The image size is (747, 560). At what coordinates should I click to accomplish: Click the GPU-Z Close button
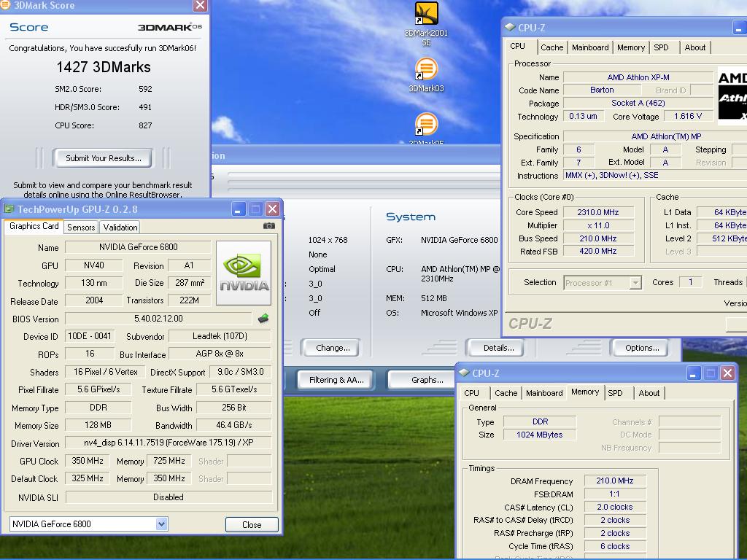[x=252, y=525]
